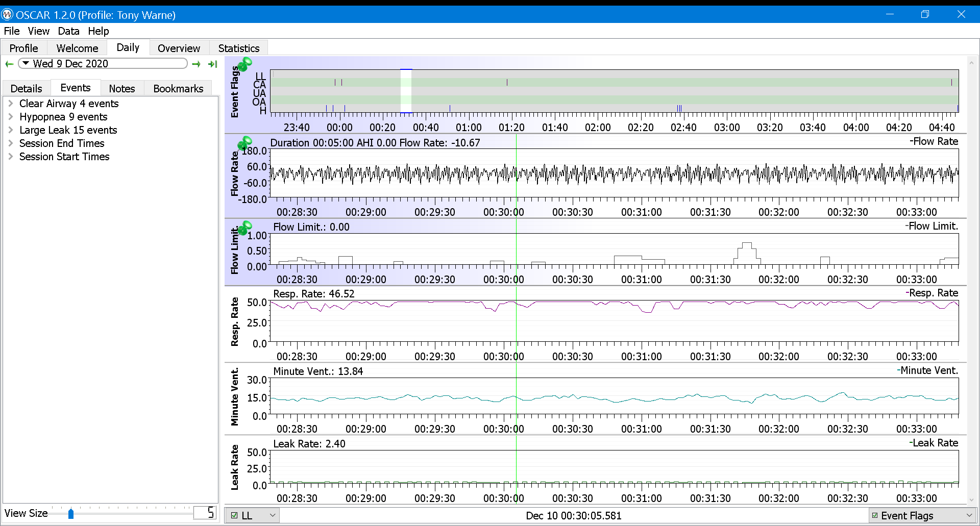This screenshot has width=980, height=526.
Task: Click the Large Leak 15 events row text
Action: (68, 130)
